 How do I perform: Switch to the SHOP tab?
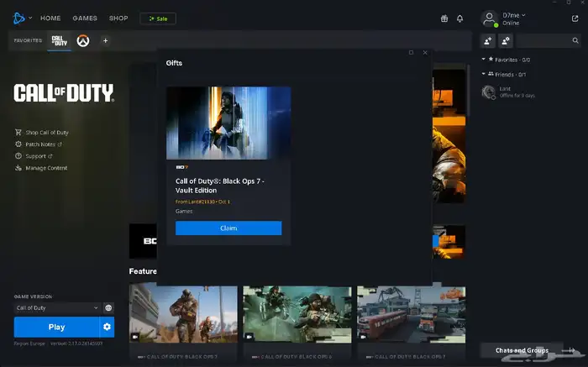[x=118, y=18]
